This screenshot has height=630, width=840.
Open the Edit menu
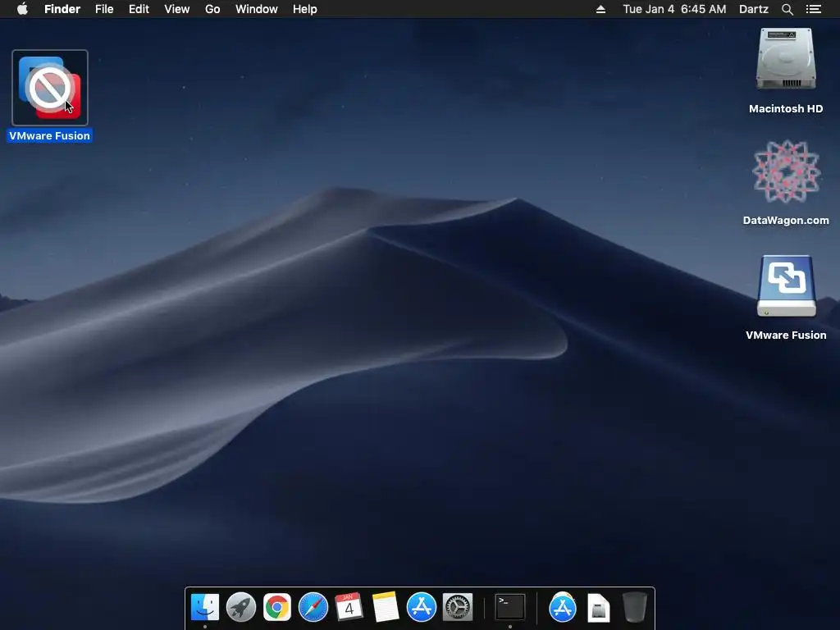pyautogui.click(x=139, y=9)
